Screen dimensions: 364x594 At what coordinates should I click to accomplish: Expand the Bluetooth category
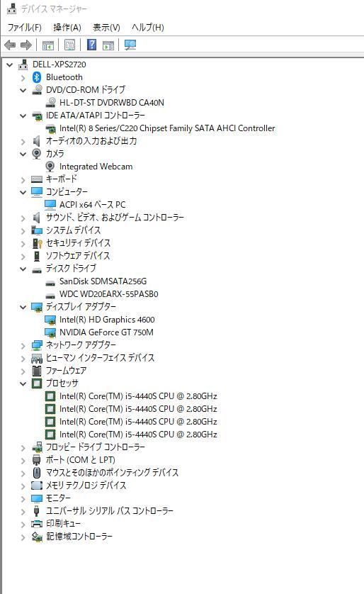click(x=23, y=78)
